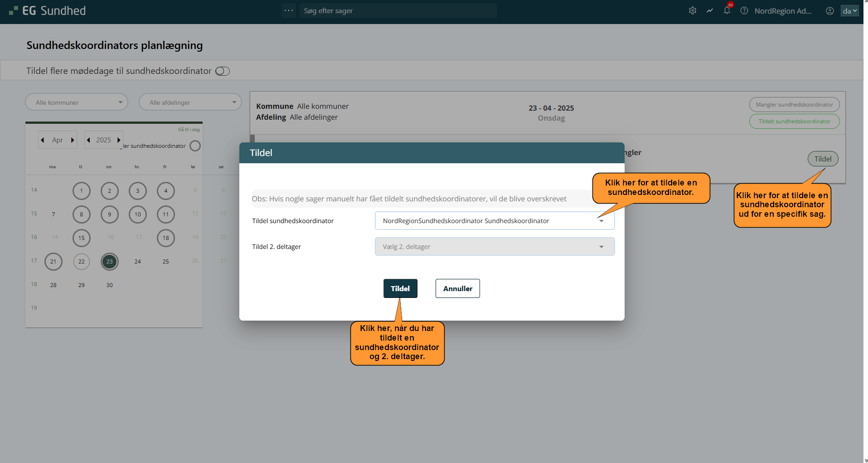Open the three-dots menu beside search
The image size is (868, 463).
288,10
